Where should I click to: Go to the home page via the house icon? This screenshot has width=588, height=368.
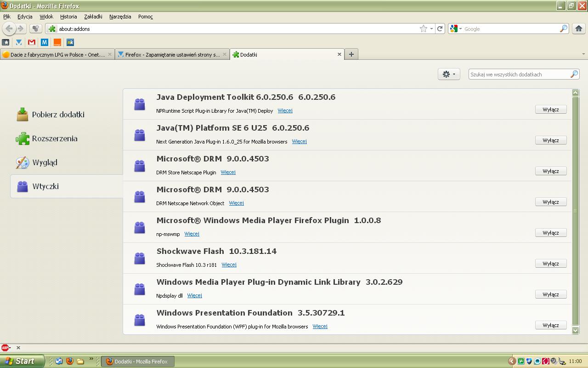[578, 29]
